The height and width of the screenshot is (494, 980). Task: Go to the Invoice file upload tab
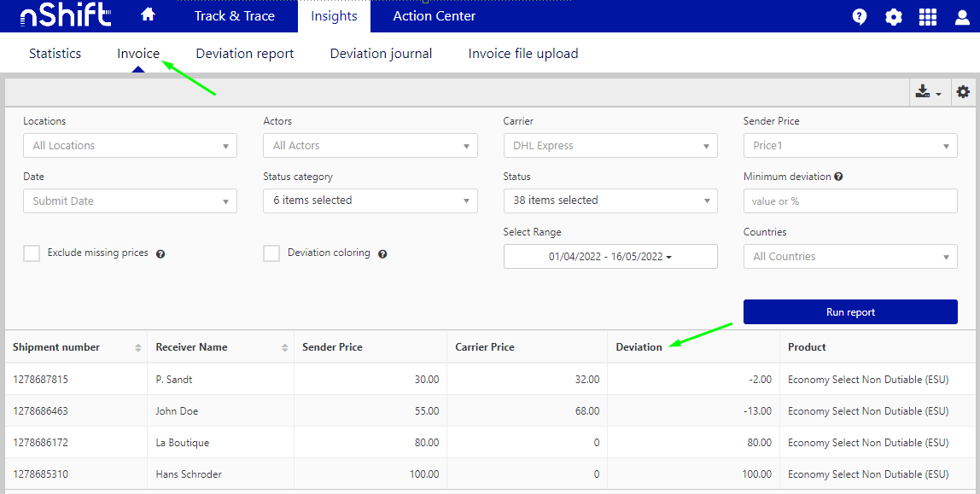pyautogui.click(x=523, y=54)
